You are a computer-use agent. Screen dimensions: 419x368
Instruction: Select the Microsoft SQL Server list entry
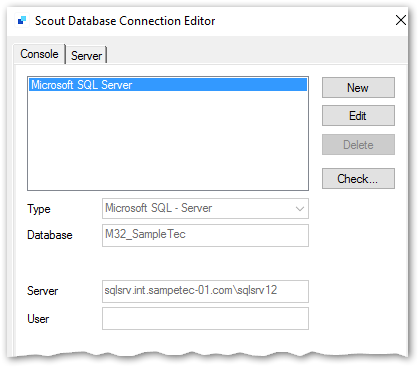tap(168, 85)
